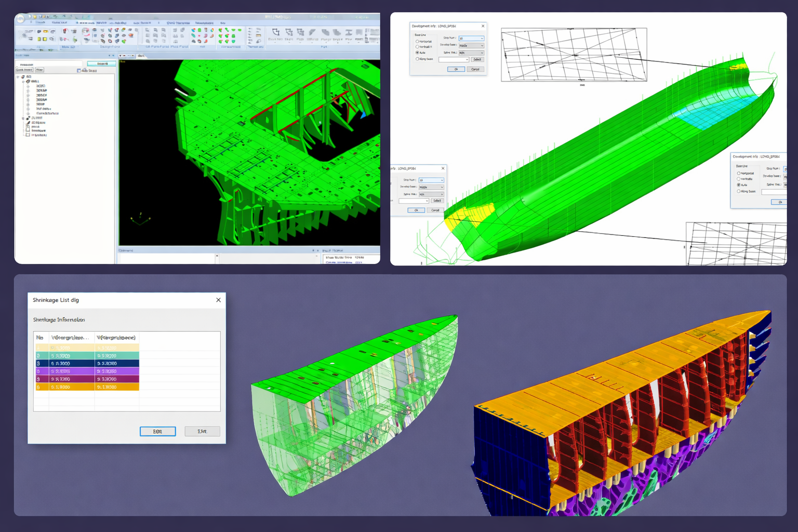Open the Strip Num dropdown in top dialog
Viewport: 798px width, 532px height.
pos(471,38)
